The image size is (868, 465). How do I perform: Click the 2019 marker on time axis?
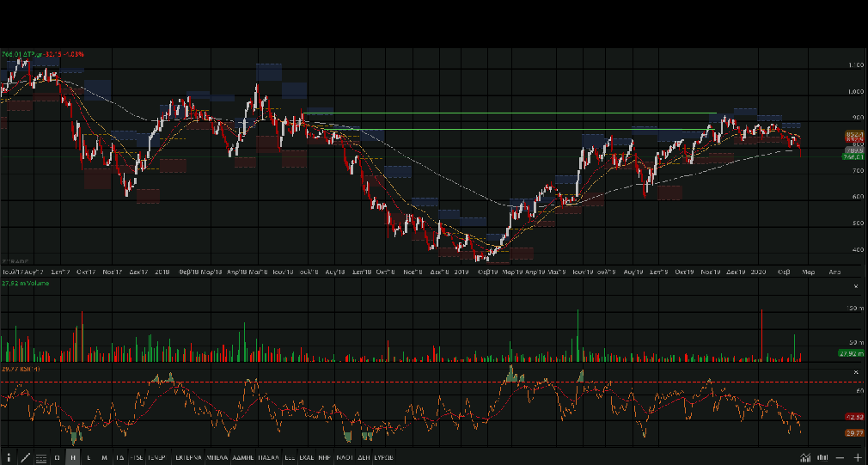coord(461,271)
